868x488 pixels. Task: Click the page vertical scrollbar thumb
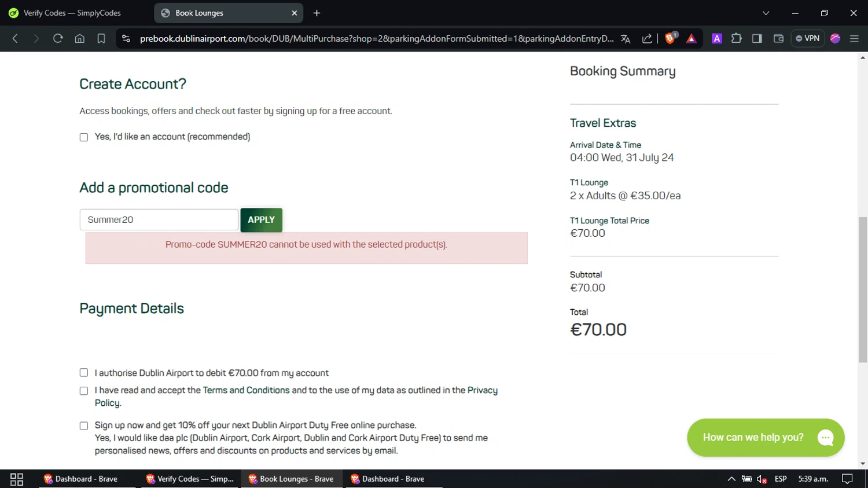pos(863,289)
